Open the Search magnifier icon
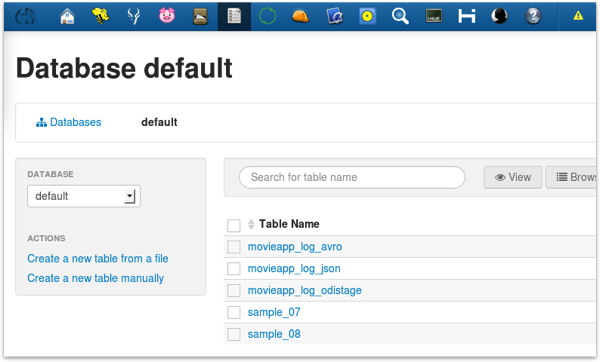Viewport: 600px width, 362px height. click(x=400, y=16)
